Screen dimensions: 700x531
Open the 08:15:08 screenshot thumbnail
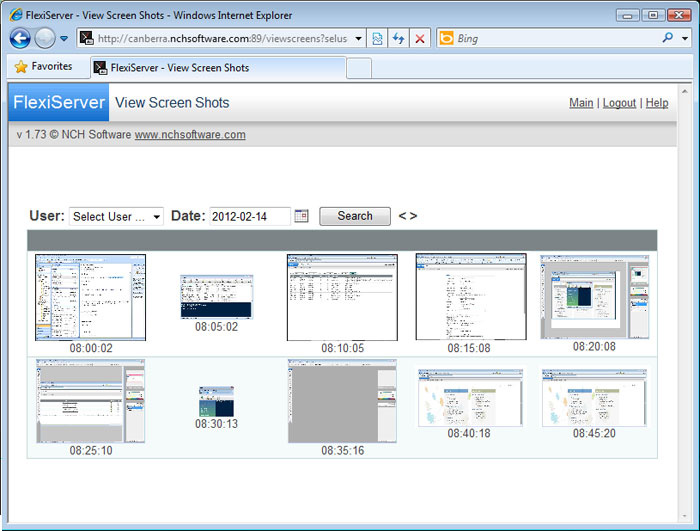point(471,297)
